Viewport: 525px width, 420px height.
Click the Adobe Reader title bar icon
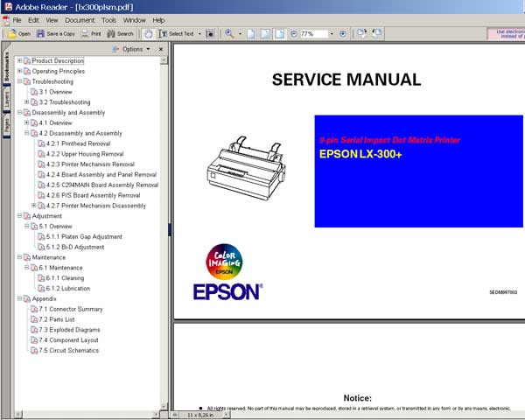click(9, 7)
